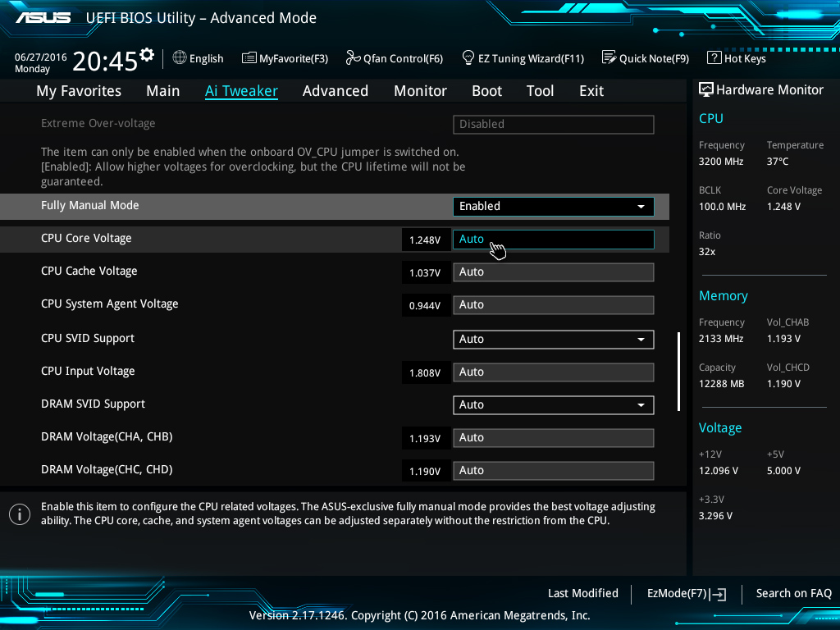Select the DRAM Voltage(CHC, CHD) label
Image resolution: width=840 pixels, height=630 pixels.
click(x=107, y=469)
